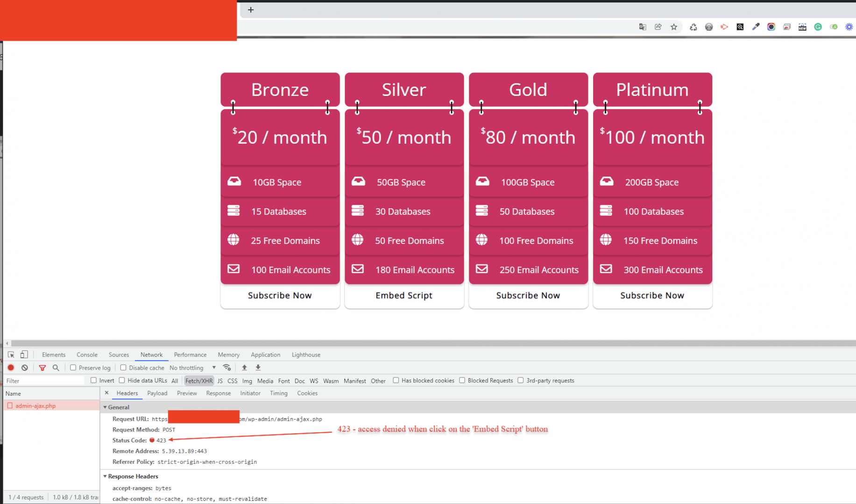This screenshot has height=504, width=856.
Task: Collapse the General section
Action: click(x=105, y=407)
